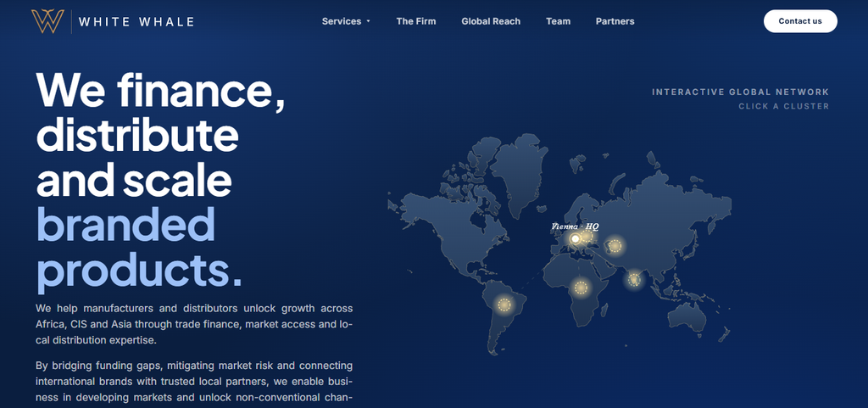The height and width of the screenshot is (408, 868).
Task: Click the 'We finance,' headline line
Action: pos(160,90)
